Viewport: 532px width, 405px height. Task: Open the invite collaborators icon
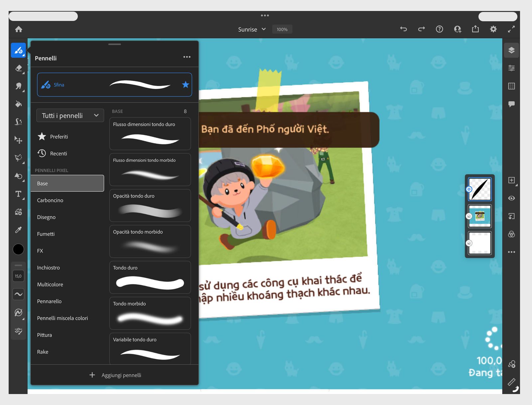pos(458,29)
